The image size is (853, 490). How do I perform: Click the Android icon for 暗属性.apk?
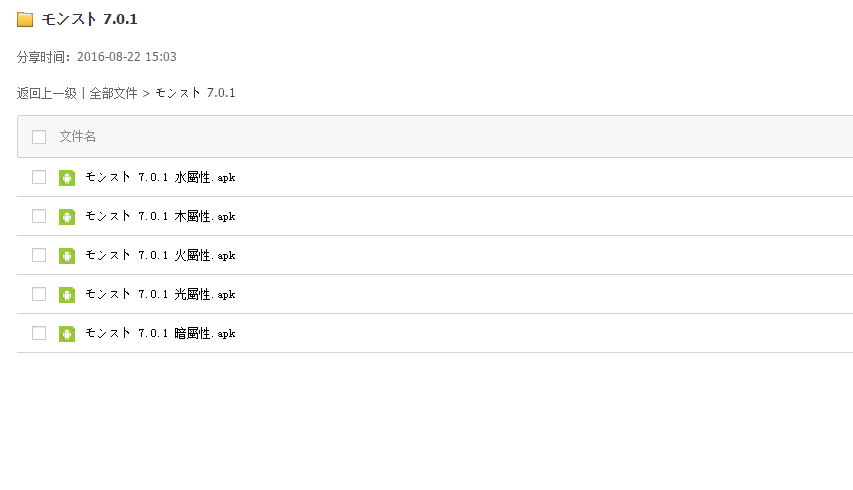[x=67, y=334]
